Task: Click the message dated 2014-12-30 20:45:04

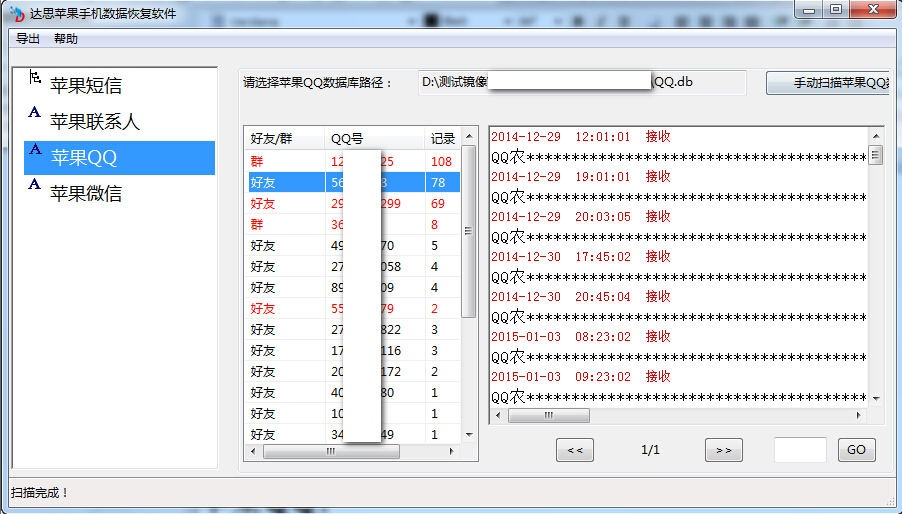Action: [581, 297]
